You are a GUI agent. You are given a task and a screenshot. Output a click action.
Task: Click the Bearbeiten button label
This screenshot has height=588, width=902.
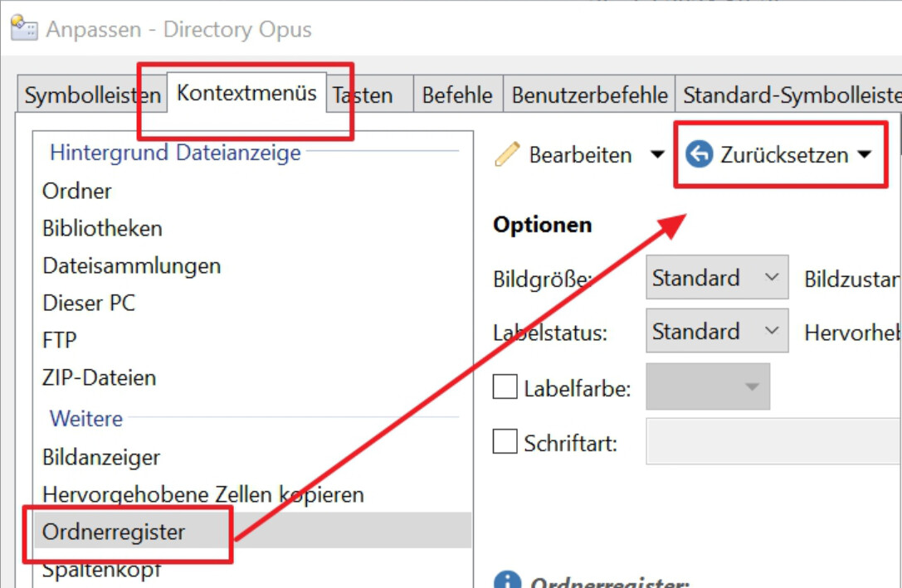point(580,154)
